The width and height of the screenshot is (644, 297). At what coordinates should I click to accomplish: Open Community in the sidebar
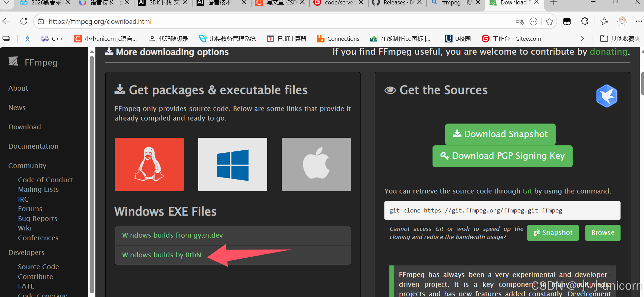pos(27,166)
